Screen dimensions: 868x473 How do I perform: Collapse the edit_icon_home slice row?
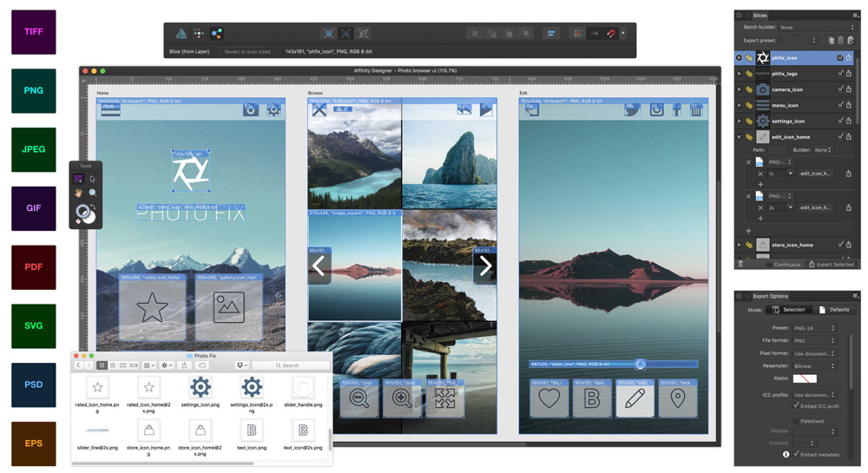pos(739,136)
